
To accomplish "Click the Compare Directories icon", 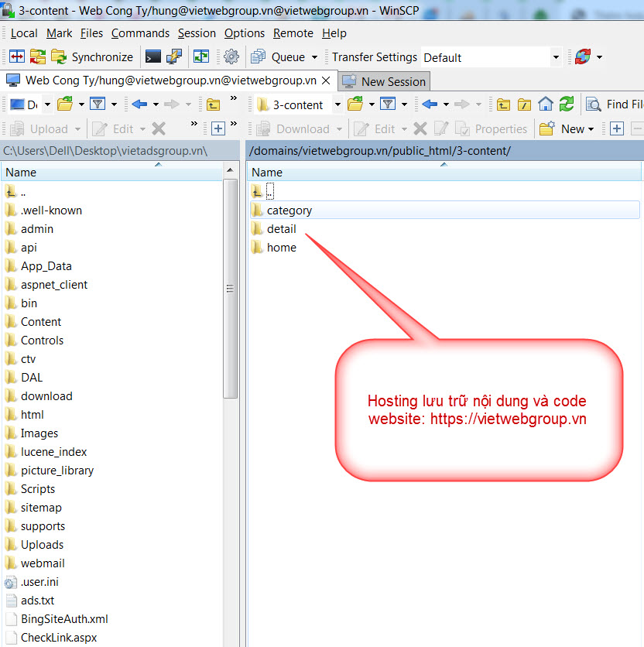I will pos(17,57).
